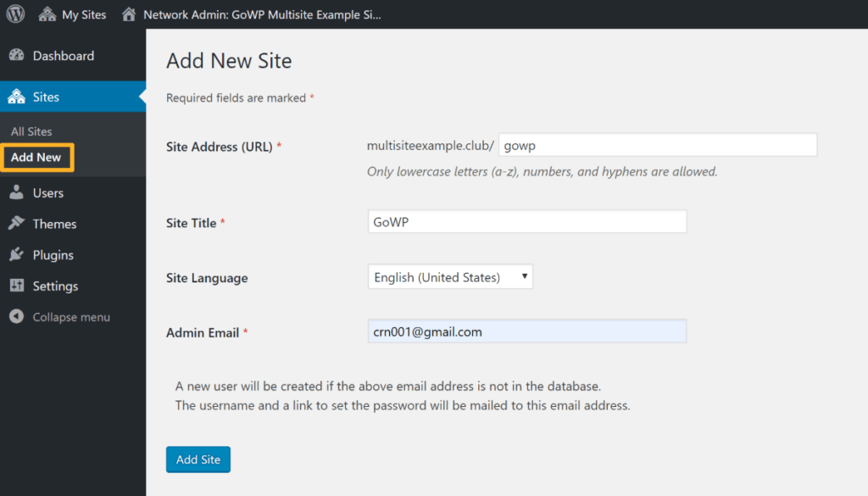Click the My Sites houses icon
Image resolution: width=868 pixels, height=496 pixels.
pyautogui.click(x=47, y=14)
